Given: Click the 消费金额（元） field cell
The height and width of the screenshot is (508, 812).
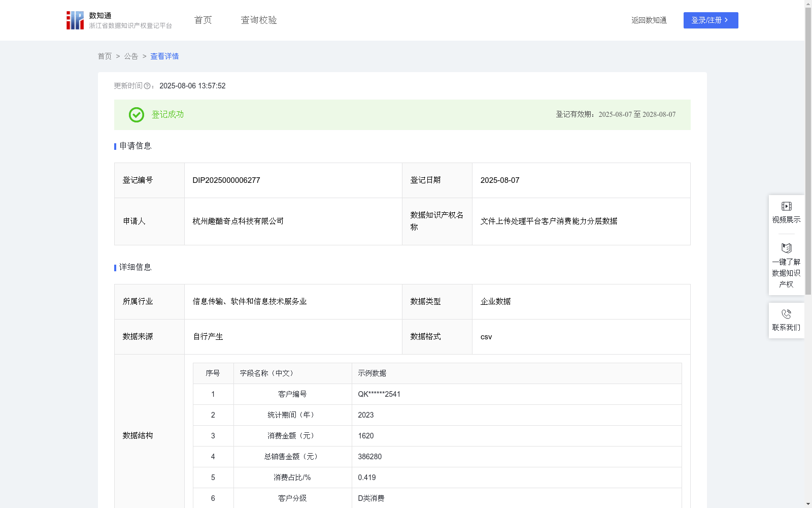Looking at the screenshot, I should [x=292, y=436].
